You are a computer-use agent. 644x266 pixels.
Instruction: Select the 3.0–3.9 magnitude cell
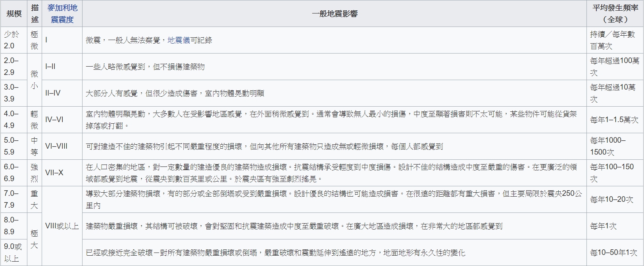[x=14, y=93]
